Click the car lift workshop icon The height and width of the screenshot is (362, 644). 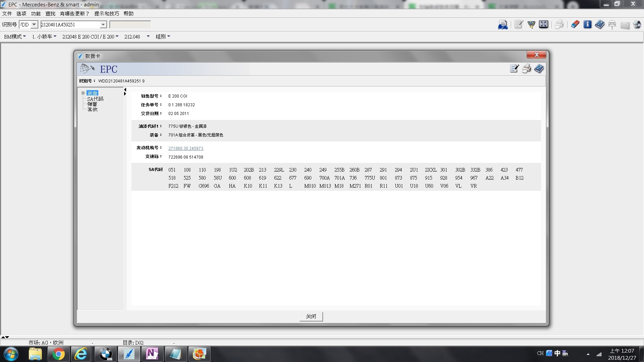click(x=612, y=24)
